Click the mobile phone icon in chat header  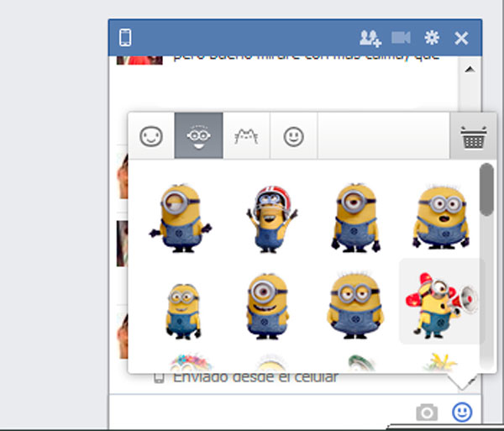[125, 38]
